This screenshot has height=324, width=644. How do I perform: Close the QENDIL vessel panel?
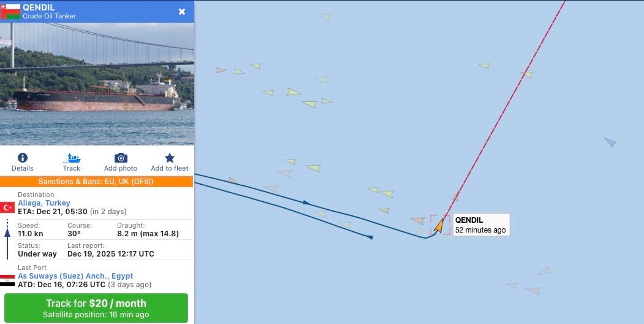pos(182,12)
